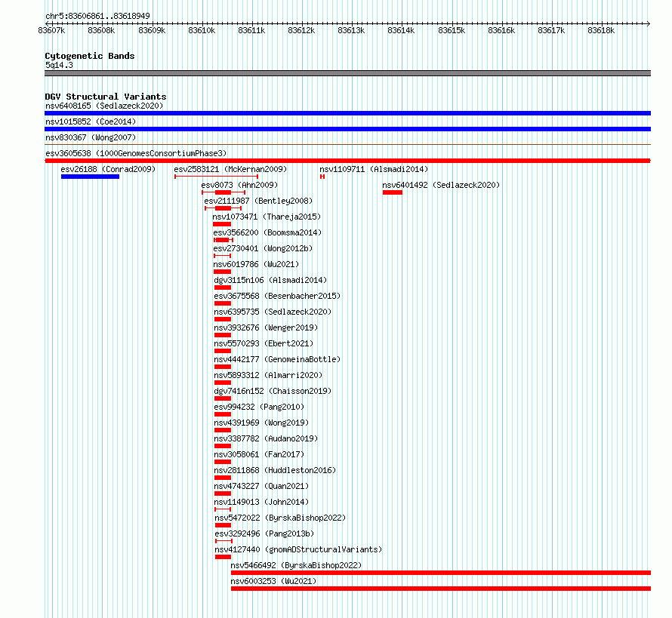This screenshot has width=672, height=618.
Task: Click the 83618k ruler tick label
Action: (601, 30)
